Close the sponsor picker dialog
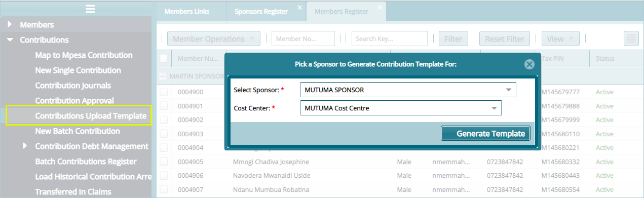Viewport: 644px width, 198px height. tap(529, 64)
